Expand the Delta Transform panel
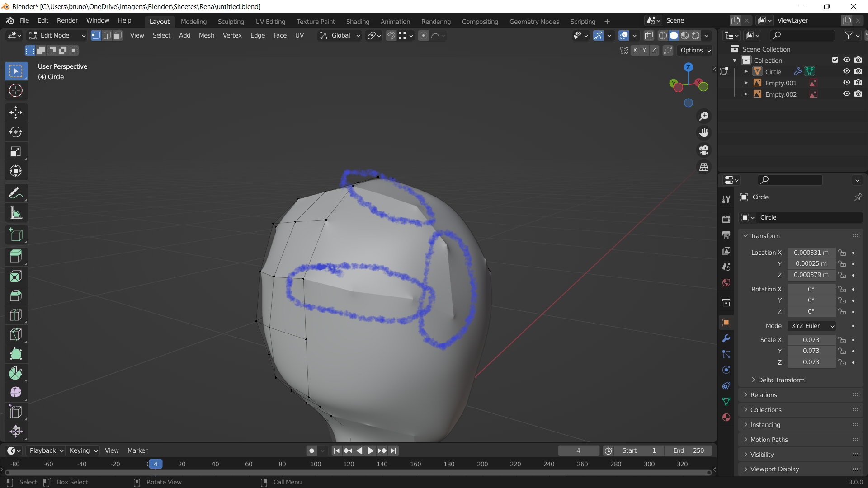Viewport: 868px width, 488px height. coord(781,380)
